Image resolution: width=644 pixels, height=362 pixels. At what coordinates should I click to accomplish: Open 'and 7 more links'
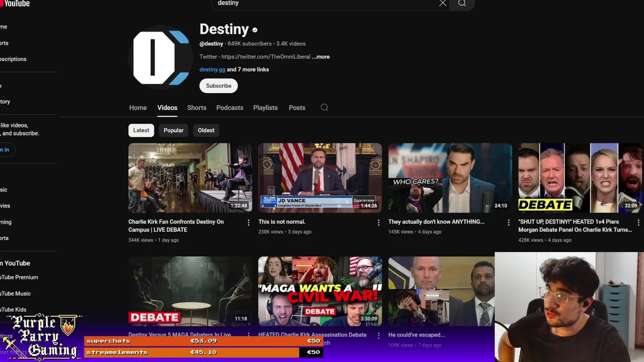point(248,69)
